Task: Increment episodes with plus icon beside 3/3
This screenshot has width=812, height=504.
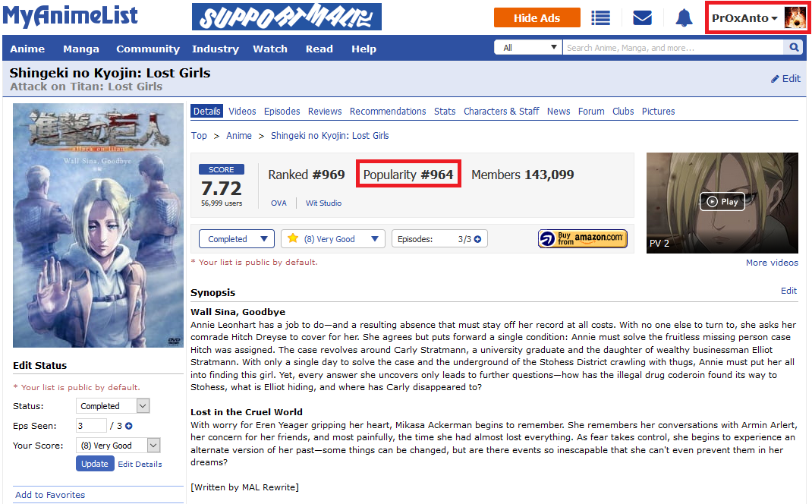Action: (x=477, y=239)
